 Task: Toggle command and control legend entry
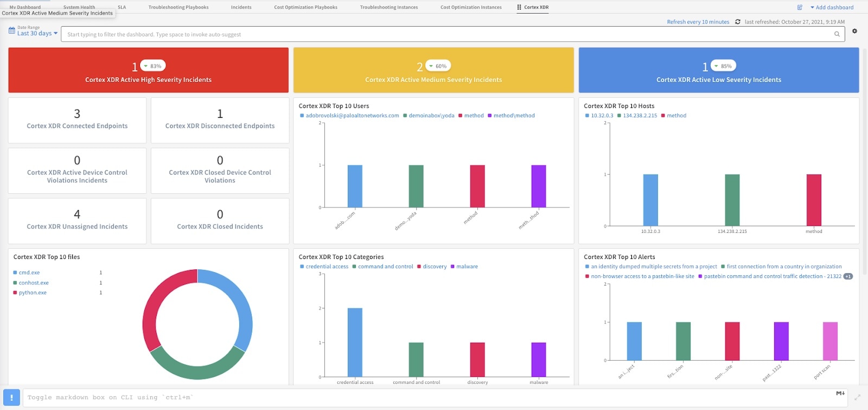[382, 266]
